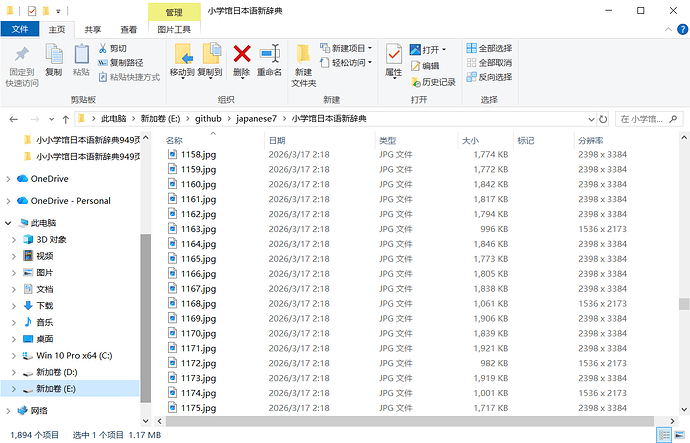Click the refresh icon beside address bar

pos(603,119)
